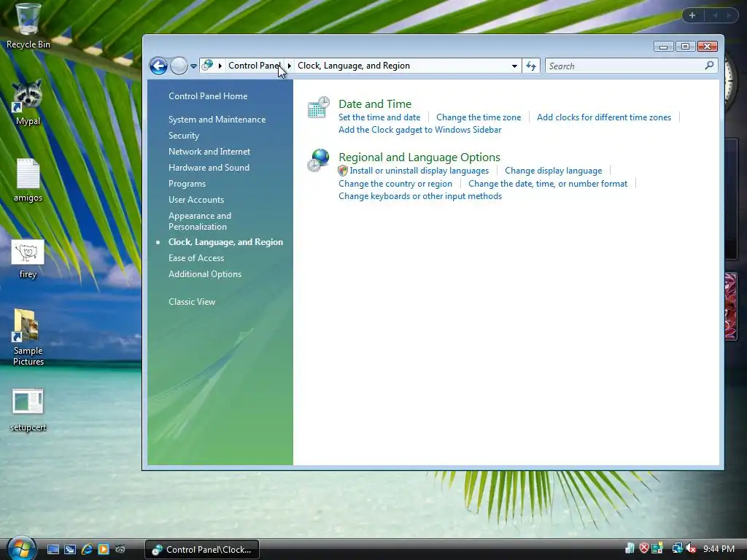
Task: Maximize the Control Panel window
Action: pyautogui.click(x=685, y=46)
